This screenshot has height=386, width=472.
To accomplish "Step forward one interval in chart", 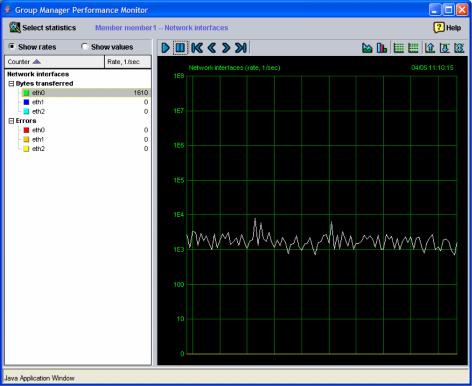I will pyautogui.click(x=226, y=48).
